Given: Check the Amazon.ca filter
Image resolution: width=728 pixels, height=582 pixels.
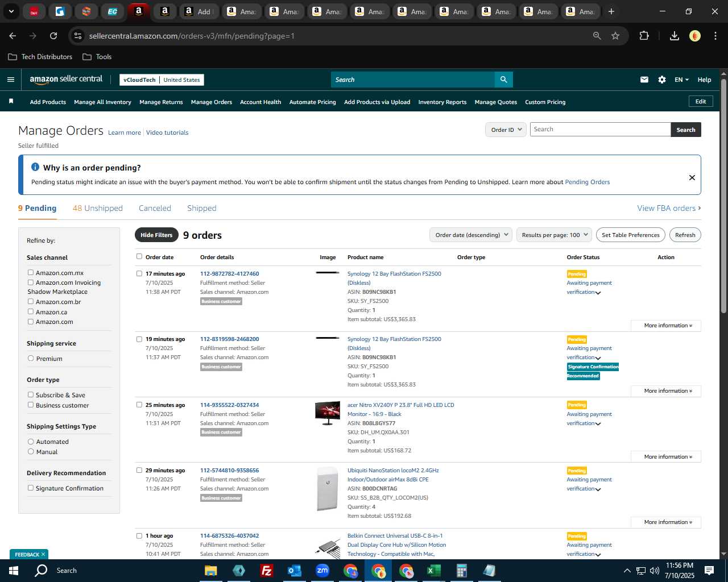Looking at the screenshot, I should [31, 311].
